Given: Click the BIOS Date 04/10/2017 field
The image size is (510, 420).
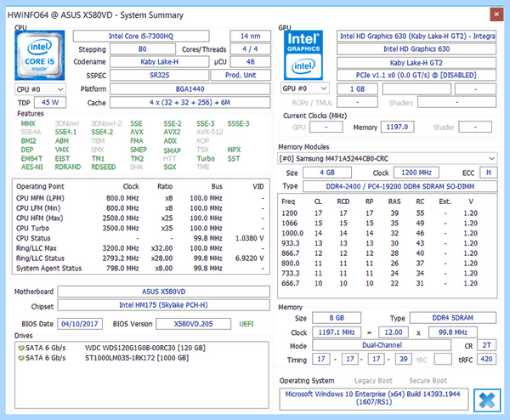Looking at the screenshot, I should 80,324.
